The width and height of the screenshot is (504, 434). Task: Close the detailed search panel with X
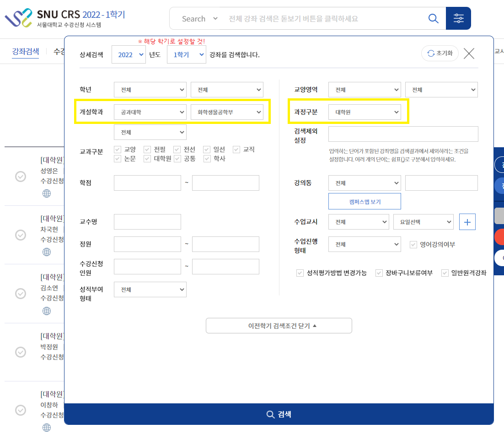tap(469, 54)
